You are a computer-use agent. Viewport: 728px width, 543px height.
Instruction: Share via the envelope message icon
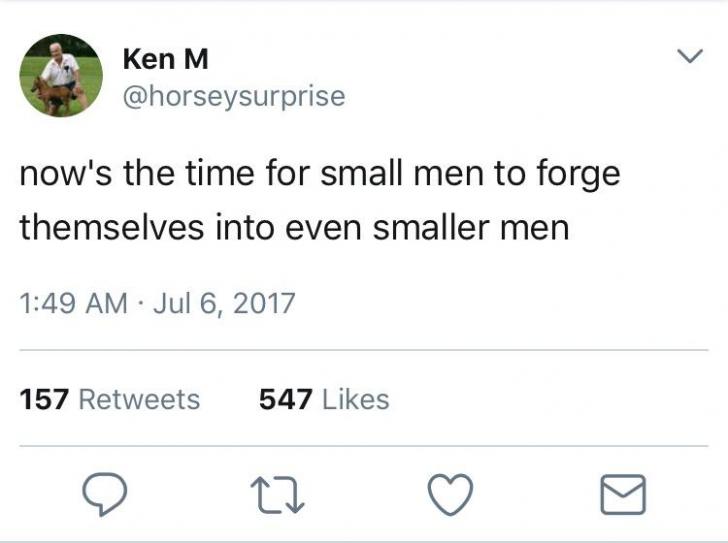[623, 494]
